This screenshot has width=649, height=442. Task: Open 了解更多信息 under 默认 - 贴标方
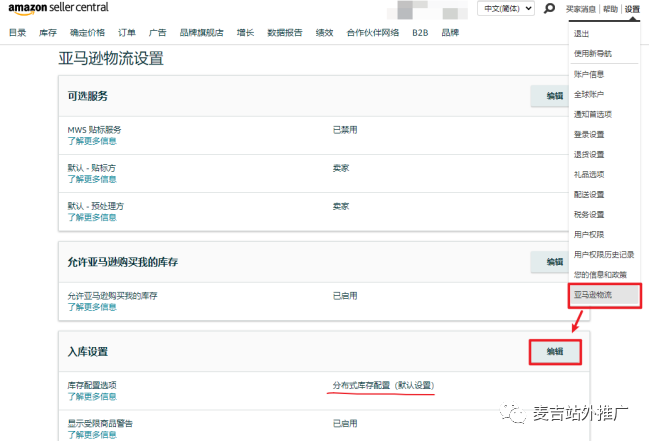tap(92, 180)
